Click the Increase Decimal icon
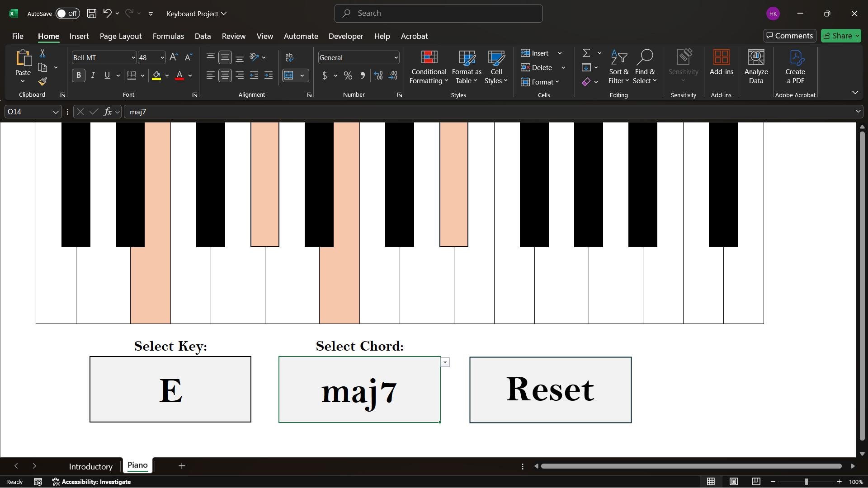 click(x=378, y=75)
